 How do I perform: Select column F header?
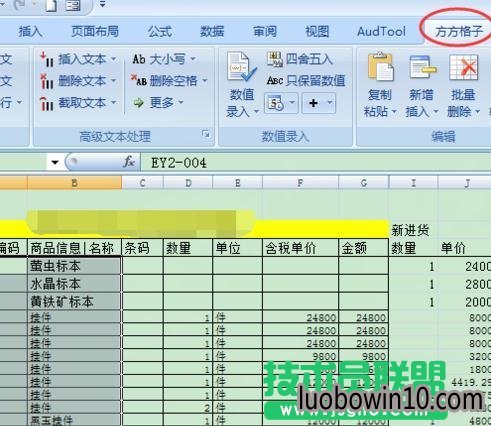[300, 183]
